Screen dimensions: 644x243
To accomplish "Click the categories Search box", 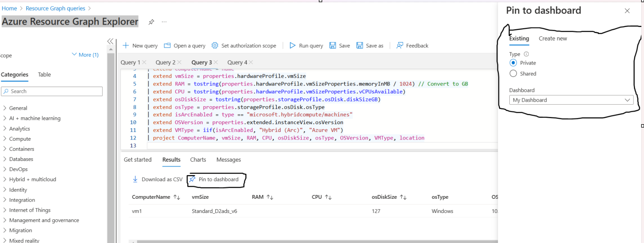I will (x=52, y=91).
